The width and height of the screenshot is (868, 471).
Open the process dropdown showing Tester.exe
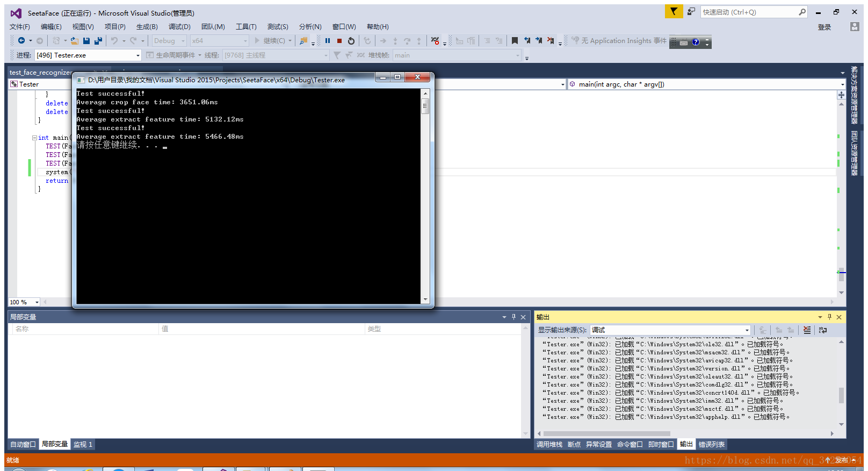[88, 55]
